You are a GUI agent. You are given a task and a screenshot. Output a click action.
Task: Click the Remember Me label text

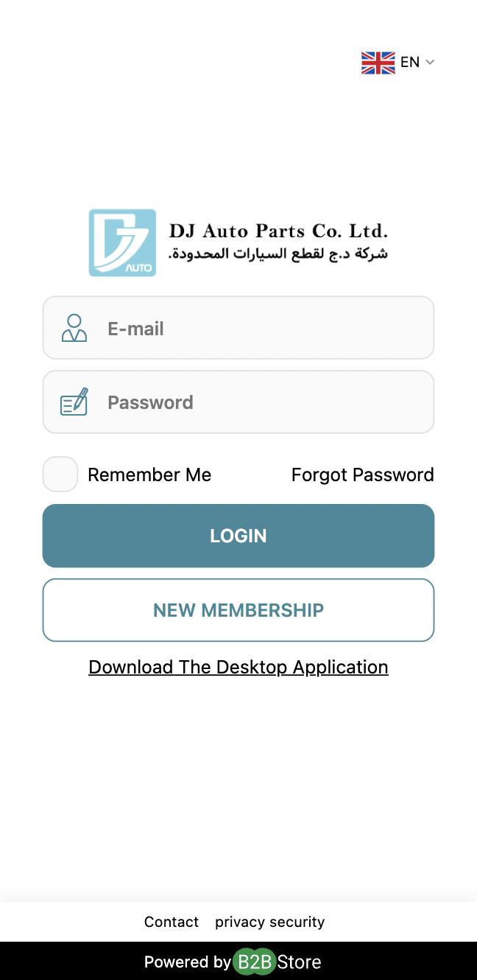[x=149, y=475]
